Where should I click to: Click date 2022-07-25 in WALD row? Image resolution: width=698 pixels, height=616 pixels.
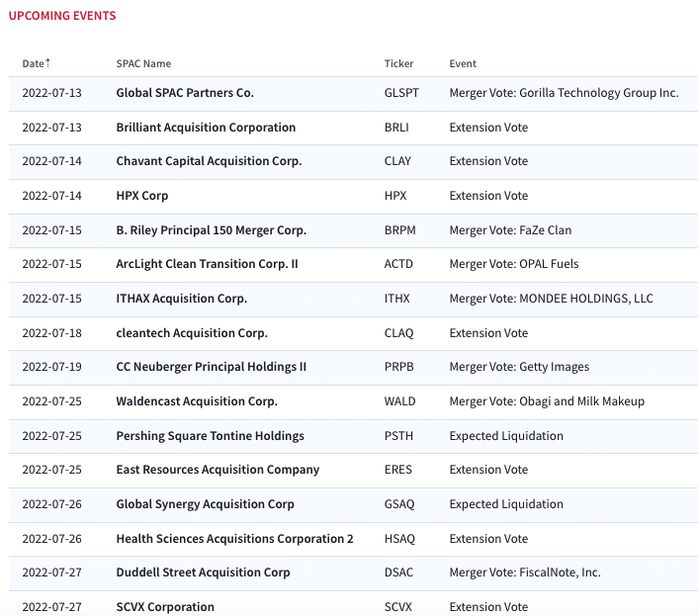click(x=52, y=401)
